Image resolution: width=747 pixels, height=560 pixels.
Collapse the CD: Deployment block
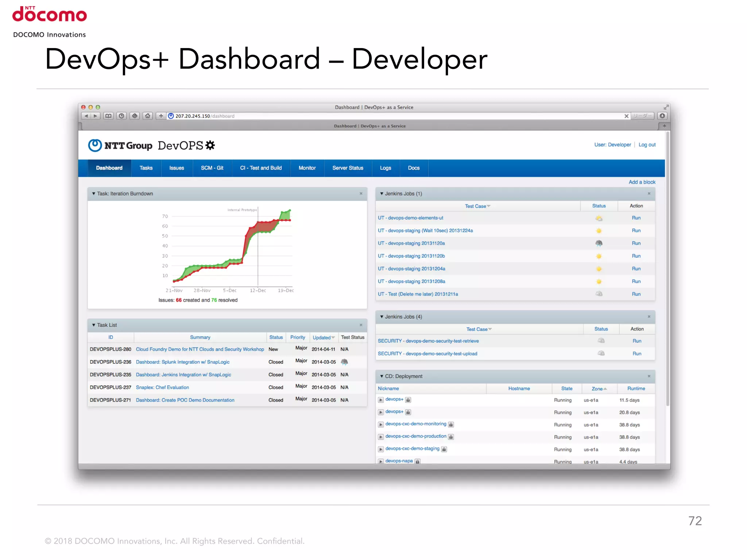[382, 376]
